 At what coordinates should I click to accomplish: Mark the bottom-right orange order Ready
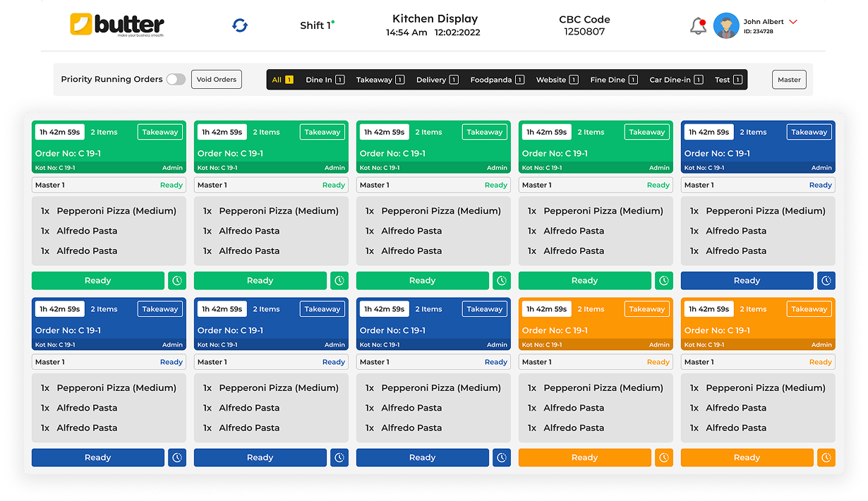(747, 458)
